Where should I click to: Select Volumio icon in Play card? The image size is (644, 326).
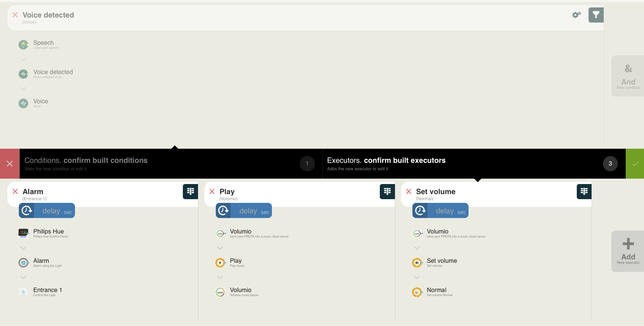[220, 233]
